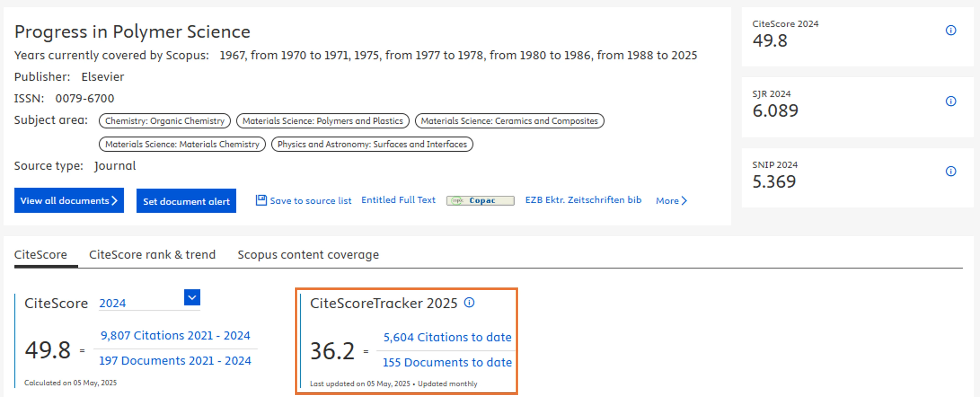Click CiteScore 2024 info icon
The width and height of the screenshot is (980, 397).
950,31
